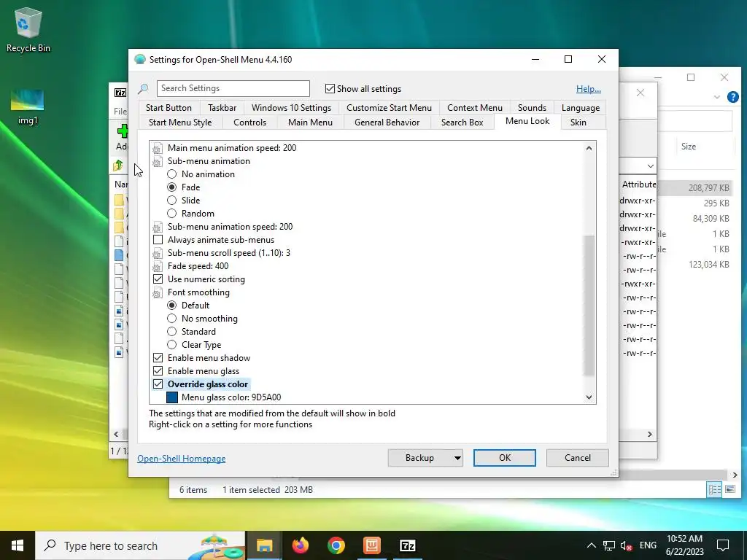Open the Search Box tab
Image resolution: width=747 pixels, height=560 pixels.
point(462,122)
